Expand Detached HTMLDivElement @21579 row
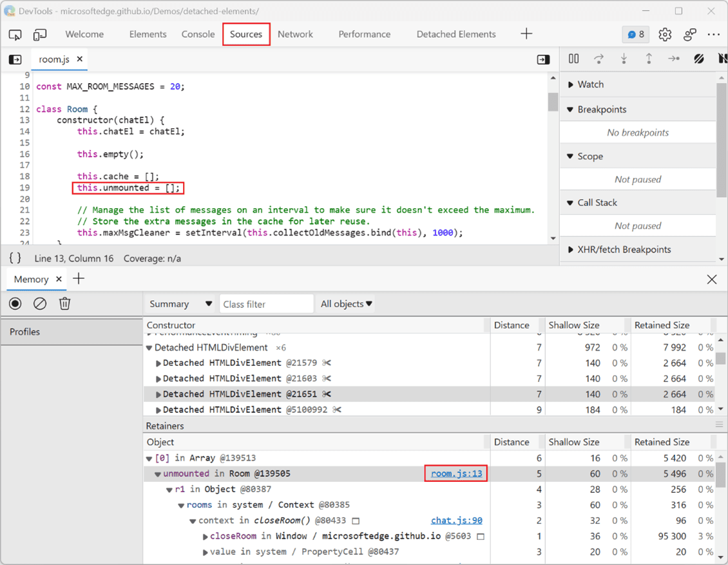 (x=158, y=363)
